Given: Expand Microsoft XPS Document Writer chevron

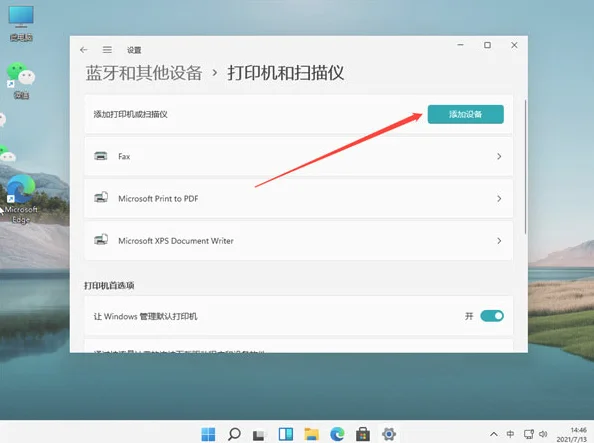Looking at the screenshot, I should (499, 241).
